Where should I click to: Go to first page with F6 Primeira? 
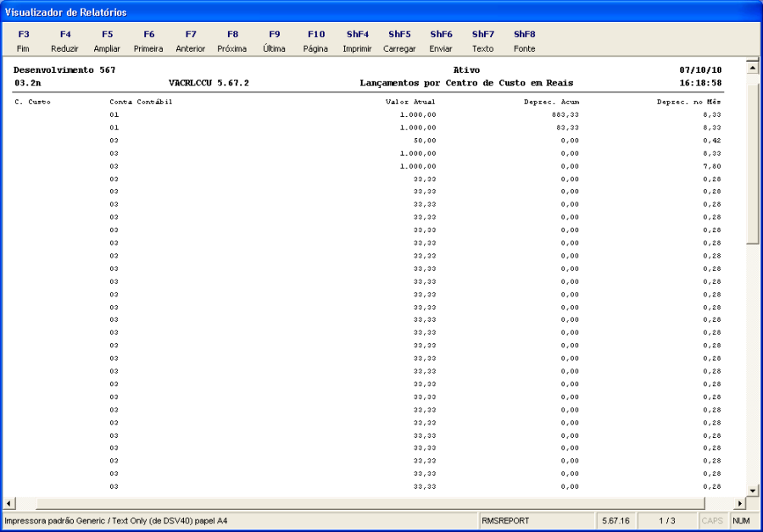tap(148, 41)
